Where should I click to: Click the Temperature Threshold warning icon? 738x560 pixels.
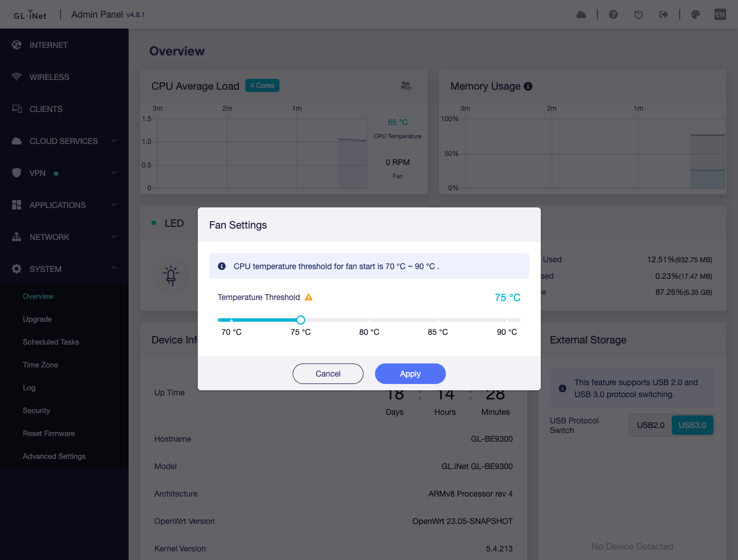(x=309, y=297)
